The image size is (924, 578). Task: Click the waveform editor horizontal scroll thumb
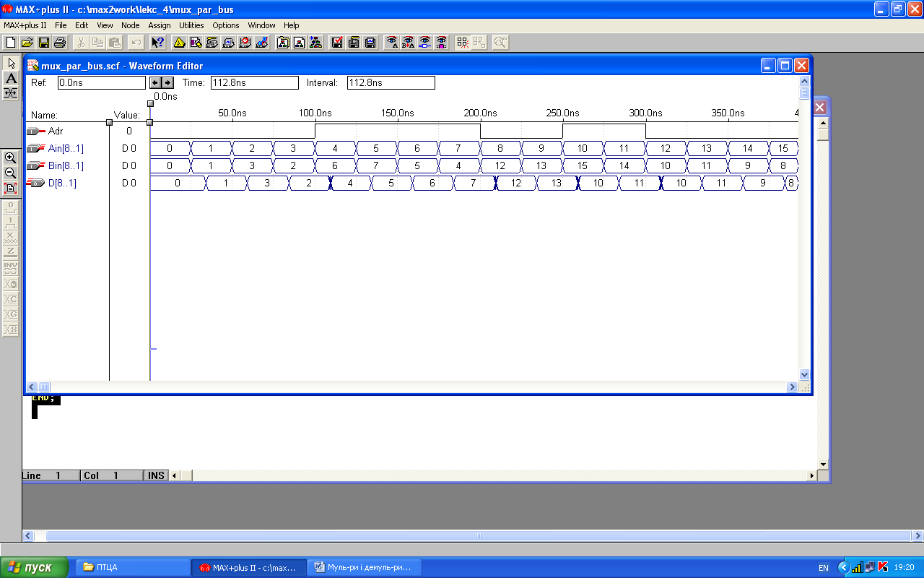pyautogui.click(x=43, y=387)
